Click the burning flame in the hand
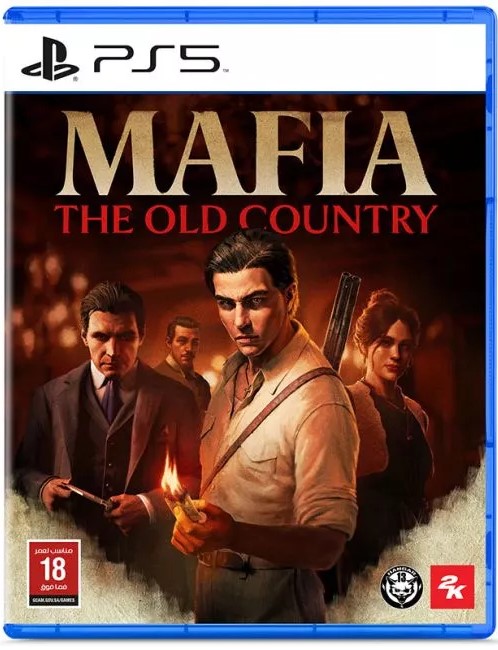Screen dimensions: 498x650 [x=172, y=479]
